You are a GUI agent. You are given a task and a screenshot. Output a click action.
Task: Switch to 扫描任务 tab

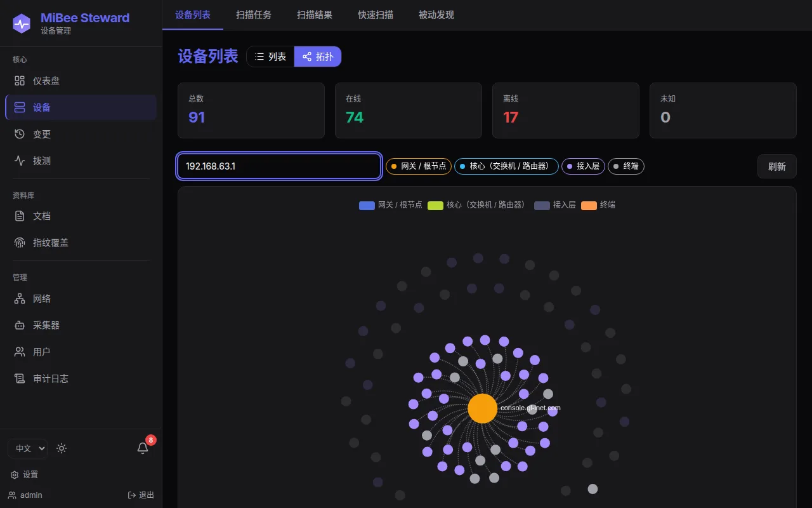[254, 15]
